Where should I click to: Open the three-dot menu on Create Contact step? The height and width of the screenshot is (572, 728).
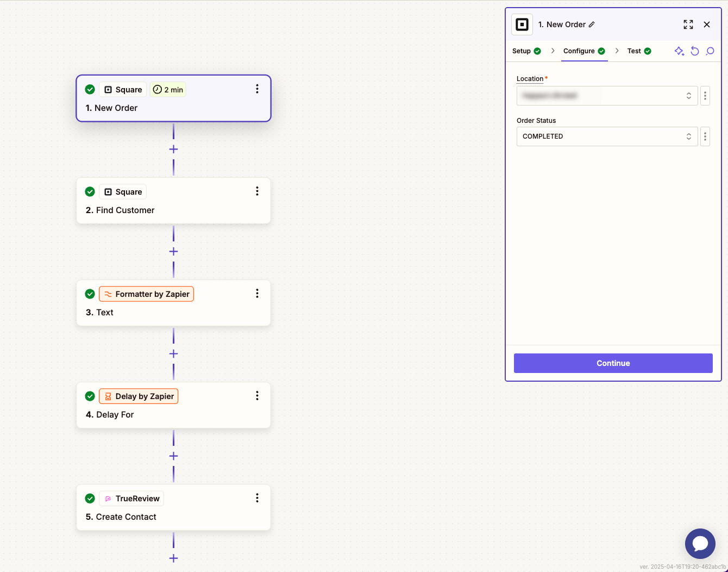(x=257, y=498)
